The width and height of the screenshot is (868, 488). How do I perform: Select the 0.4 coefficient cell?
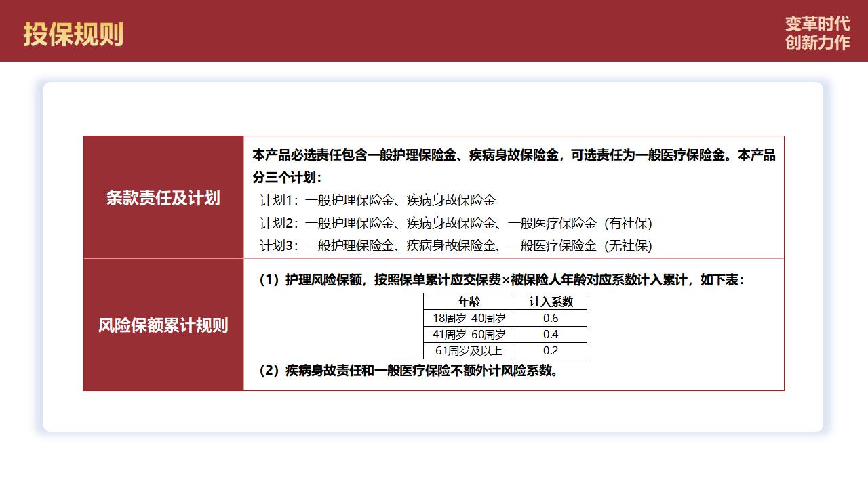551,334
